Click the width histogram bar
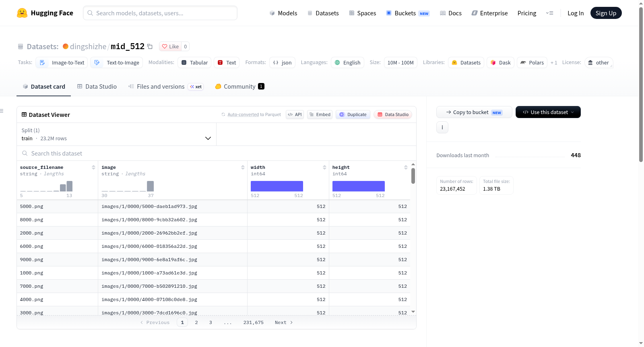This screenshot has height=347, width=644. 277,186
